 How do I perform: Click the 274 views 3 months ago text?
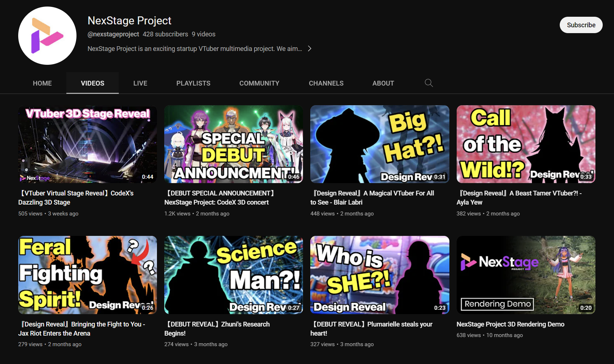196,344
